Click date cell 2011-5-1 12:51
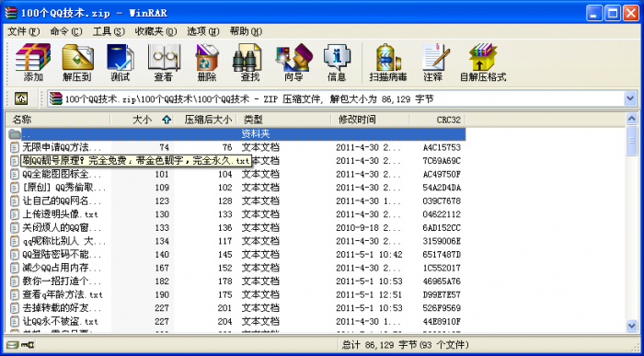The image size is (644, 356). [369, 294]
